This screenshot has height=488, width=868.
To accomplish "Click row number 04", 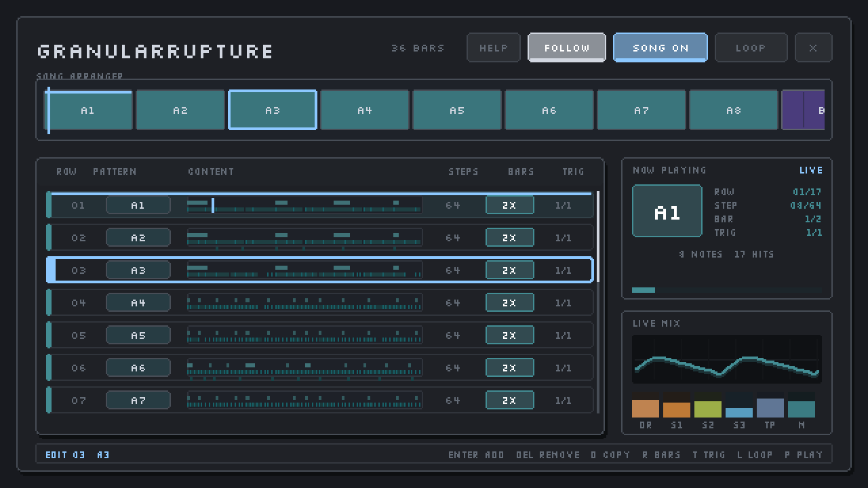I will (x=79, y=303).
